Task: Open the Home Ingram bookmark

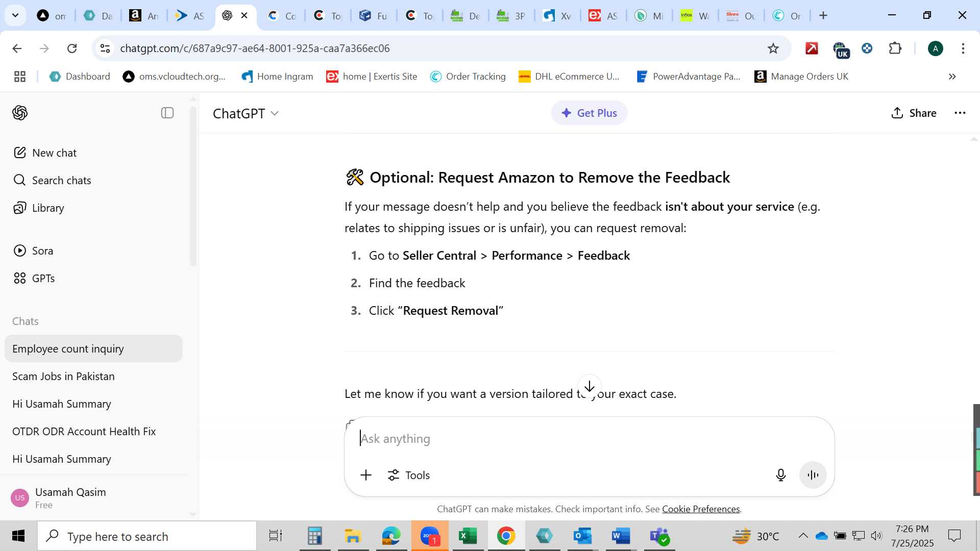Action: tap(277, 77)
